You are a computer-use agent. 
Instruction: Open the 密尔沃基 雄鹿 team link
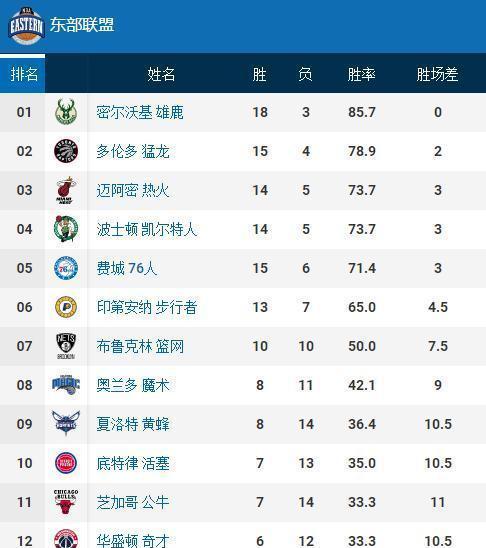[x=140, y=113]
